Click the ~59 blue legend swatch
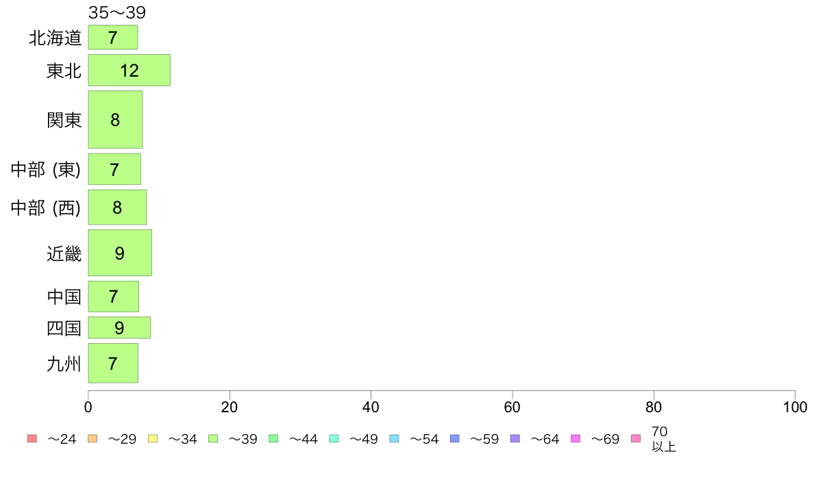This screenshot has width=814, height=504. click(455, 438)
